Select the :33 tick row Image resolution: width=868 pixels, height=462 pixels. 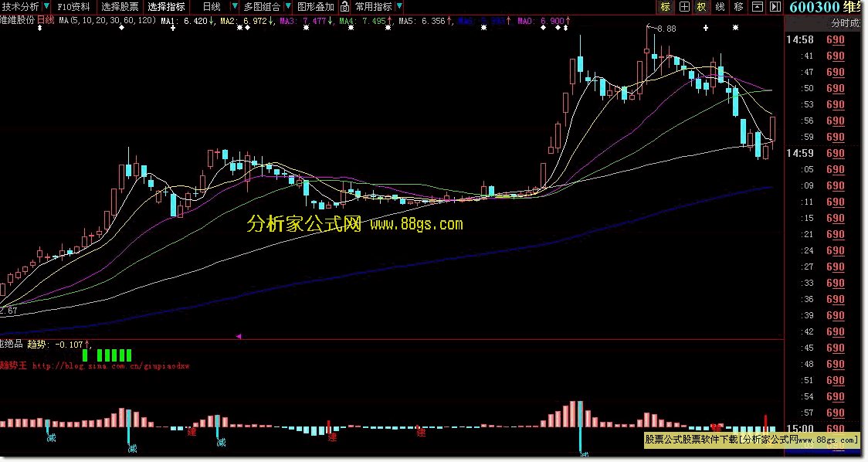(824, 283)
